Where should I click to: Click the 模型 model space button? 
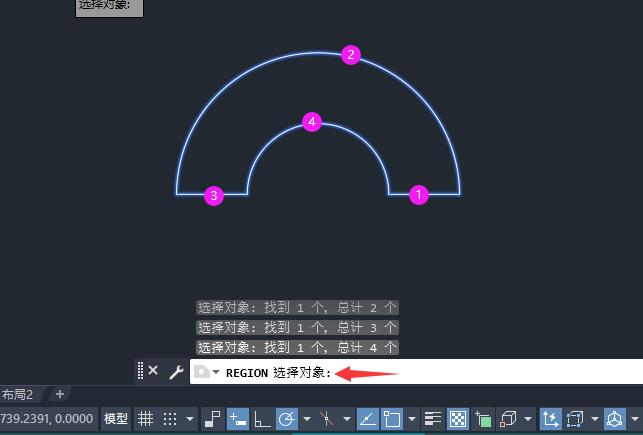[116, 419]
